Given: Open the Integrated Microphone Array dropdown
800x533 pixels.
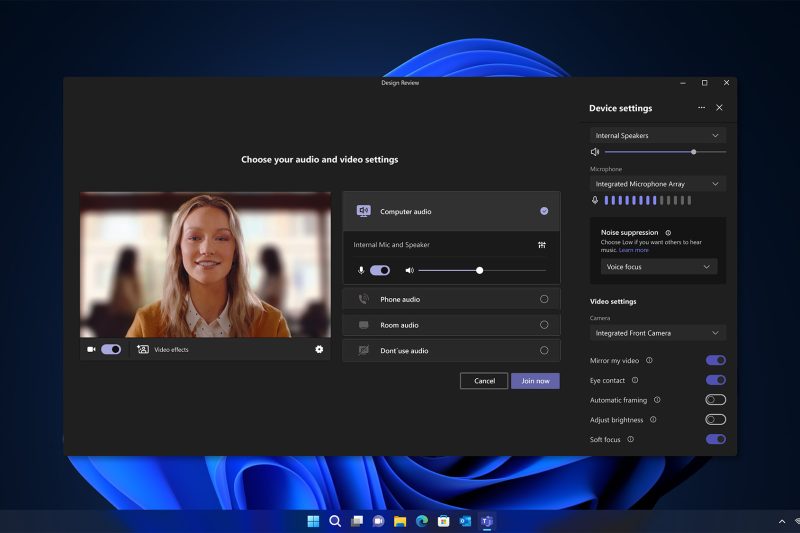Looking at the screenshot, I should [x=658, y=184].
